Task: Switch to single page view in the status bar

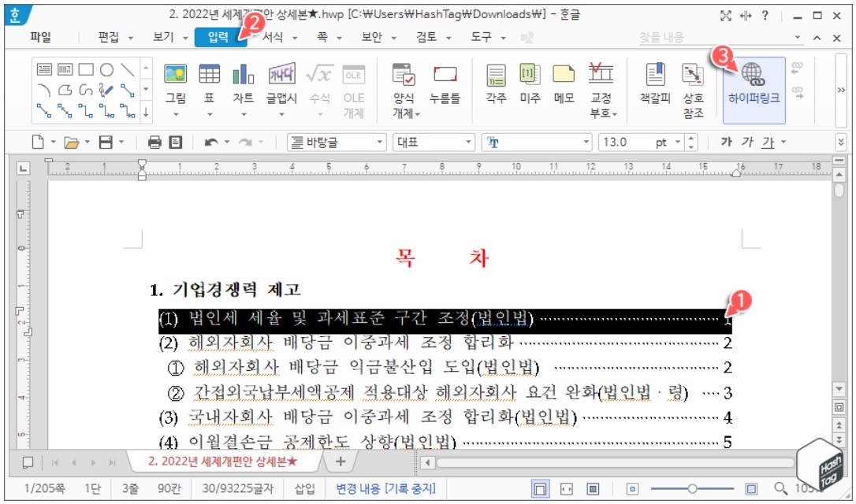Action: click(540, 489)
